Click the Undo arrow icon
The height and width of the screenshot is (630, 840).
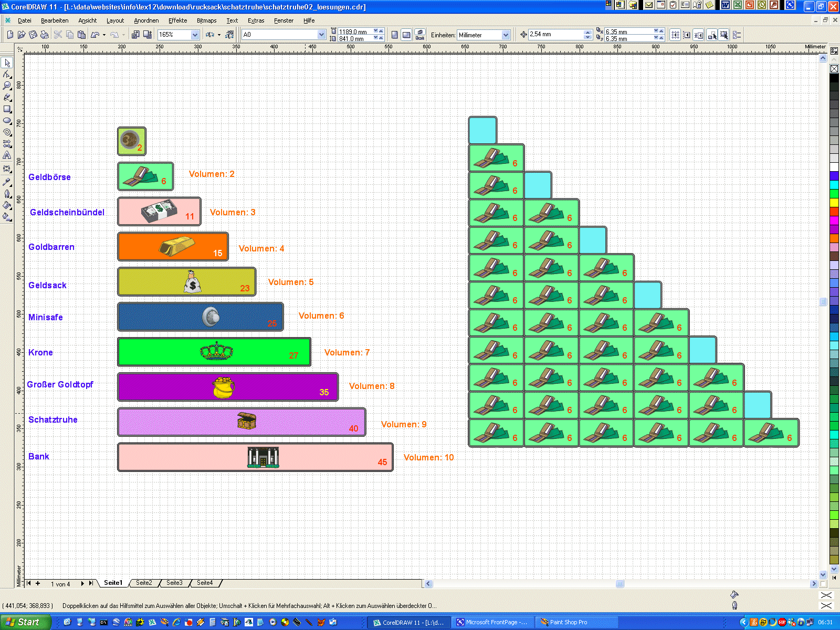click(x=95, y=35)
